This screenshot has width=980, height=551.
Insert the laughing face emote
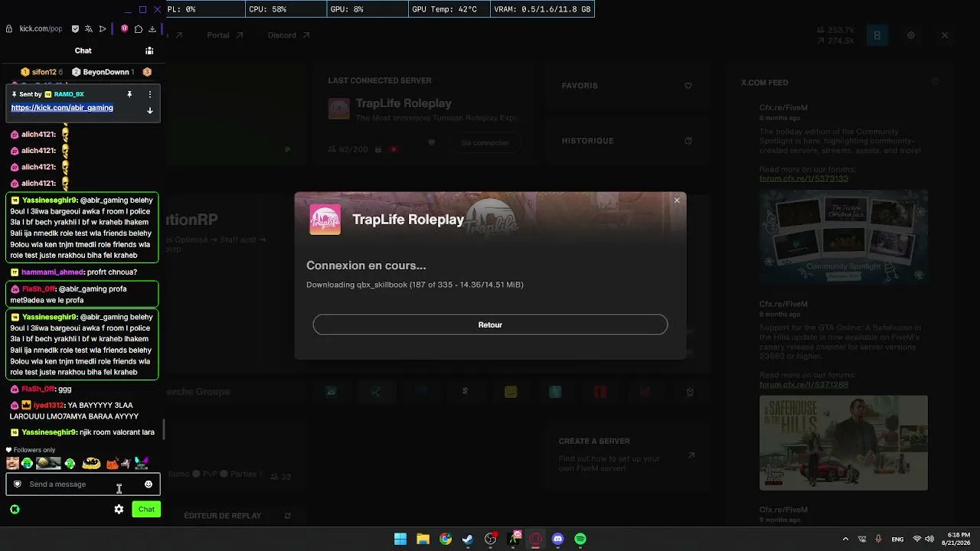[x=12, y=463]
